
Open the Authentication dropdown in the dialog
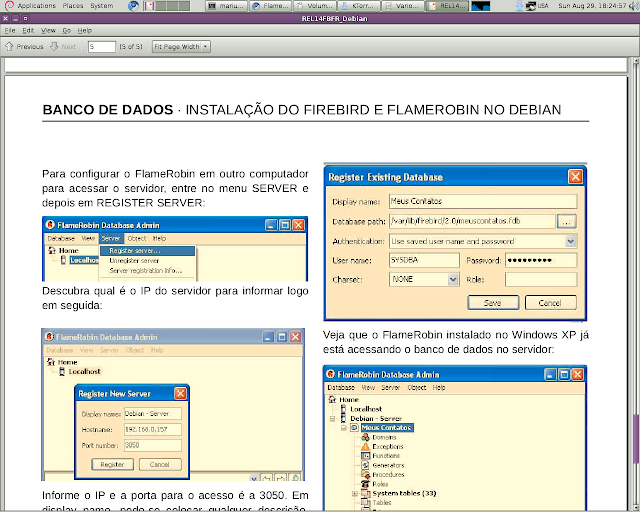570,240
